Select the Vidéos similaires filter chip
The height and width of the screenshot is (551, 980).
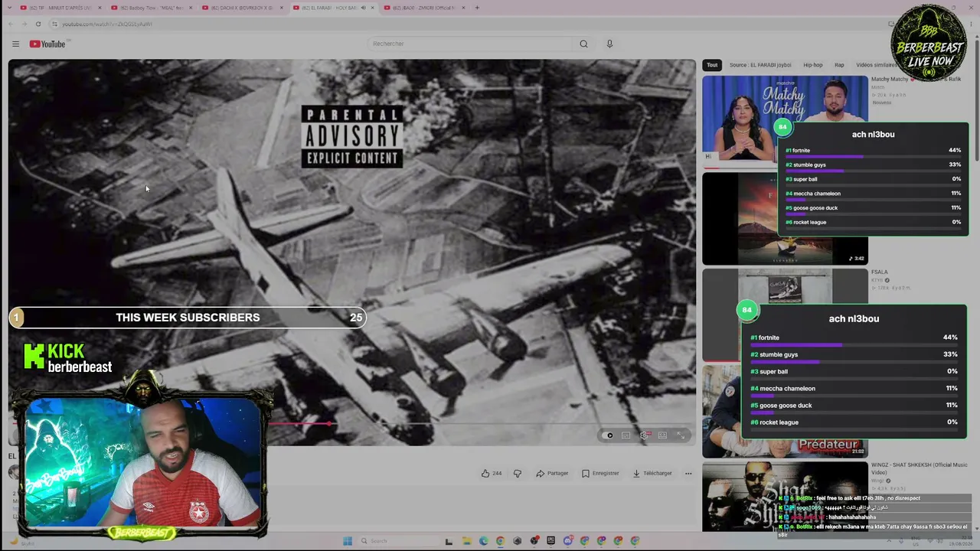[x=876, y=65]
